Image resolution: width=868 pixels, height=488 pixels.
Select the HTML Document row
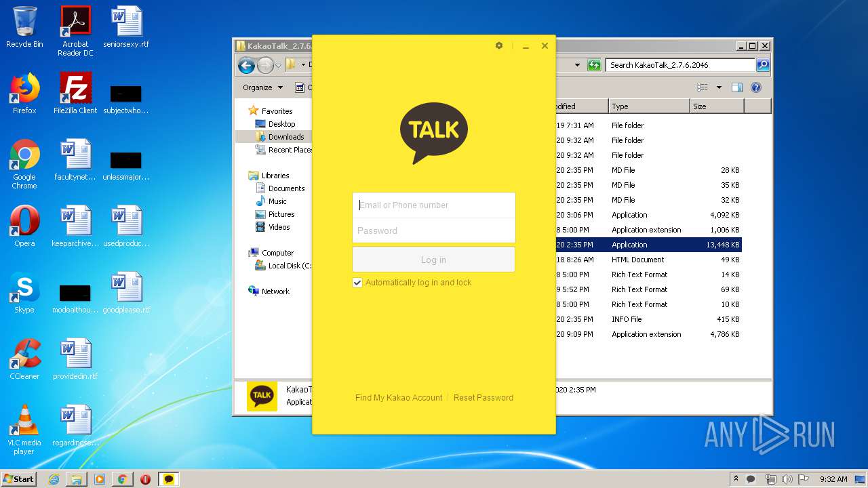[648, 260]
